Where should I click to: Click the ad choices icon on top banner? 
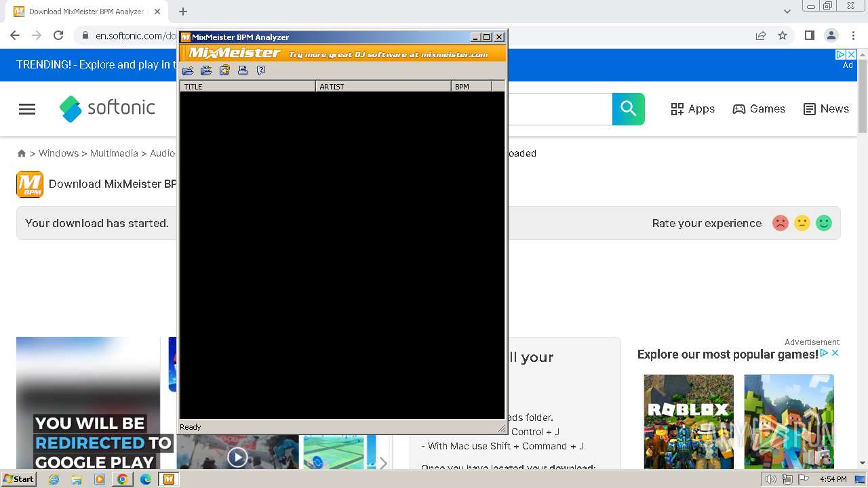[x=840, y=54]
